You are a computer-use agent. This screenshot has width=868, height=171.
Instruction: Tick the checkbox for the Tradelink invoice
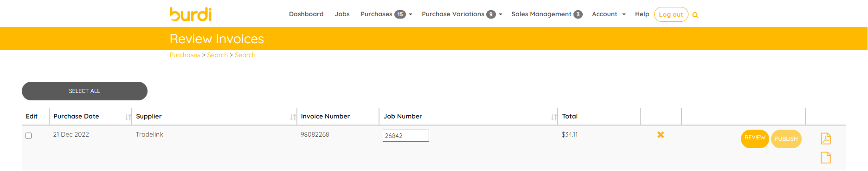(28, 136)
